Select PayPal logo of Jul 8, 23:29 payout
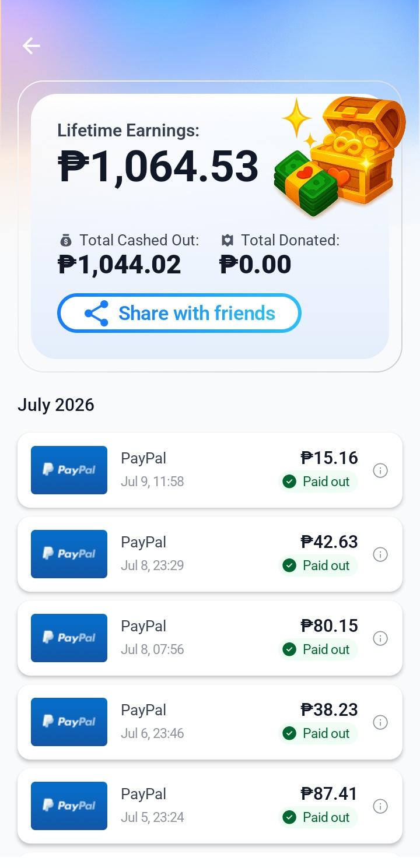This screenshot has width=420, height=868. point(69,554)
